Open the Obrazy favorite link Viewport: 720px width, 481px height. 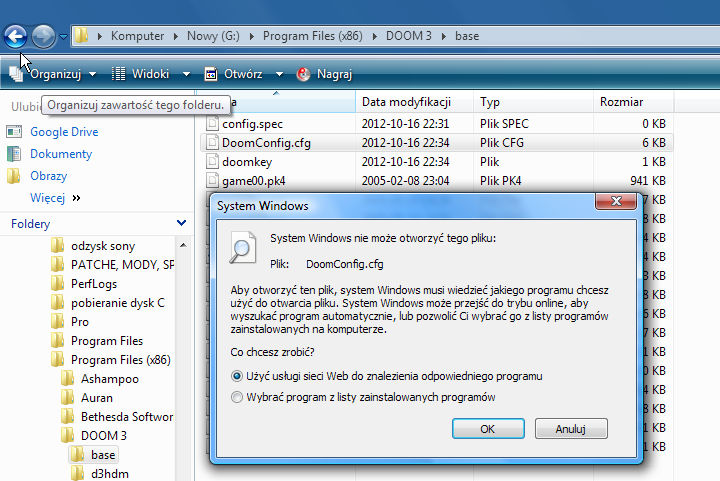[x=49, y=176]
